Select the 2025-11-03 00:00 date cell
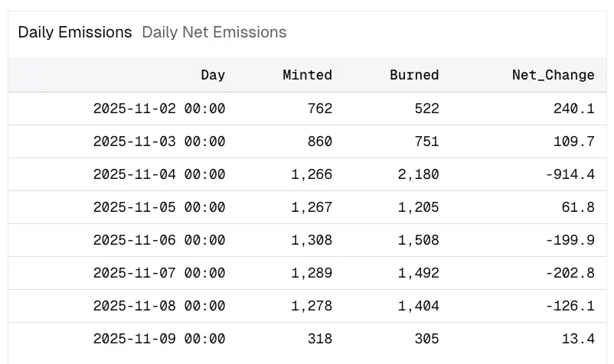 point(159,141)
